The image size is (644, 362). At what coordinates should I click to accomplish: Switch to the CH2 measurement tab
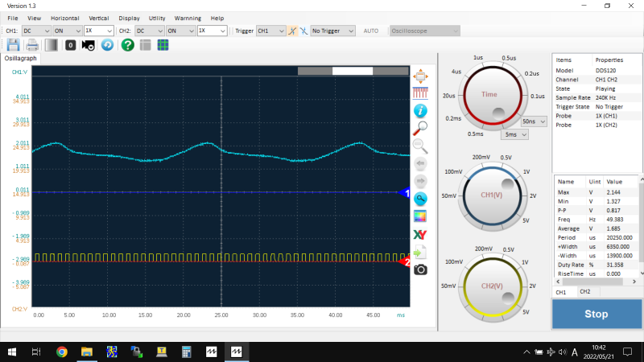coord(585,291)
